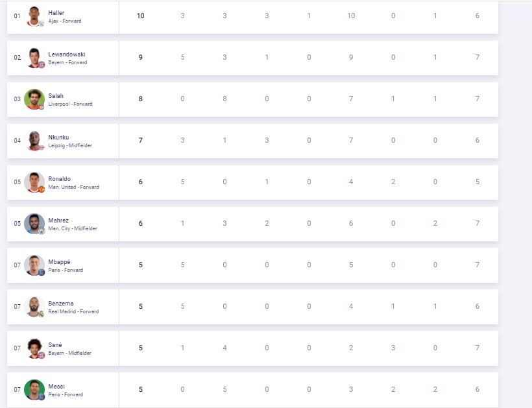Open the Messi player name link
The width and height of the screenshot is (532, 408).
[56, 387]
